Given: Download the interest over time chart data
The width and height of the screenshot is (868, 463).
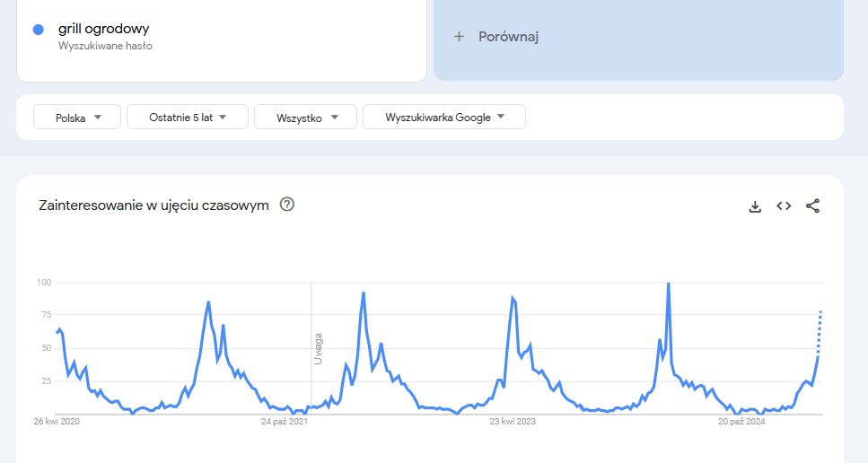Looking at the screenshot, I should 755,206.
